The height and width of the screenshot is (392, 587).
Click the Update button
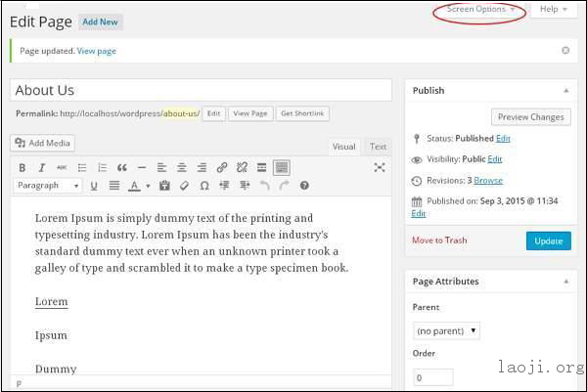(x=549, y=240)
